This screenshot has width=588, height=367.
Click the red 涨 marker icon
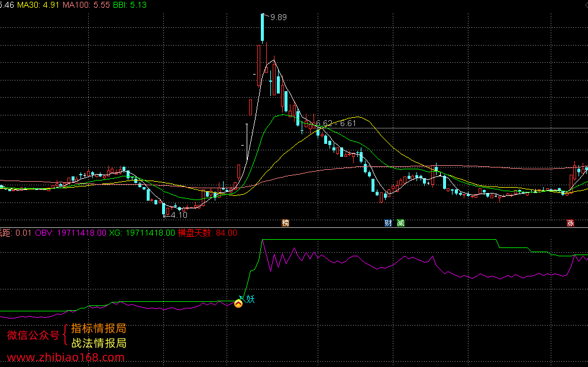(x=570, y=223)
